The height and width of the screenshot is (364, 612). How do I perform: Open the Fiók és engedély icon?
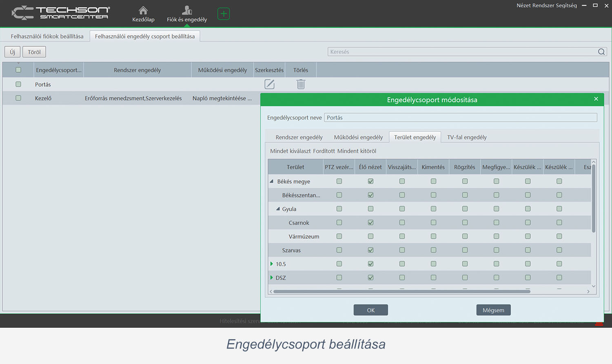pos(187,10)
